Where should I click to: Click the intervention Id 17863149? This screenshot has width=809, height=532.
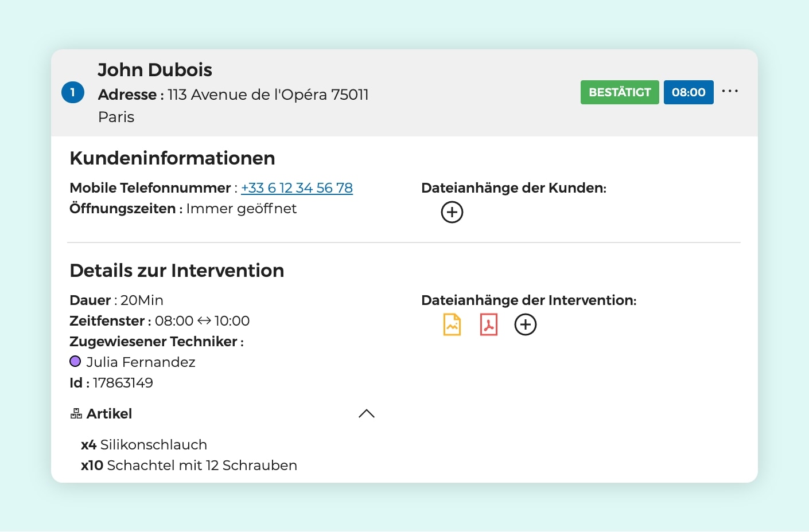[123, 383]
